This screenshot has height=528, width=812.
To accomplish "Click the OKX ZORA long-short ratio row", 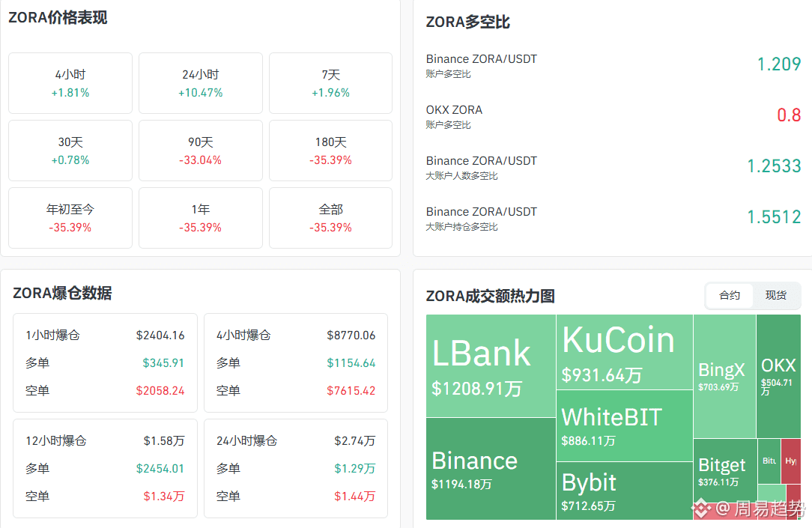I will 613,117.
